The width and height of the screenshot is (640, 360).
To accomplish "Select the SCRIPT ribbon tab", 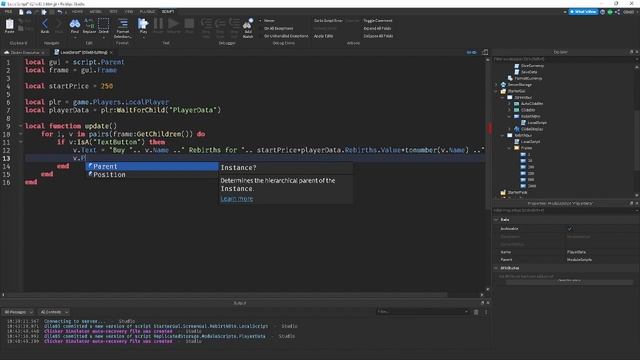I will [x=168, y=12].
